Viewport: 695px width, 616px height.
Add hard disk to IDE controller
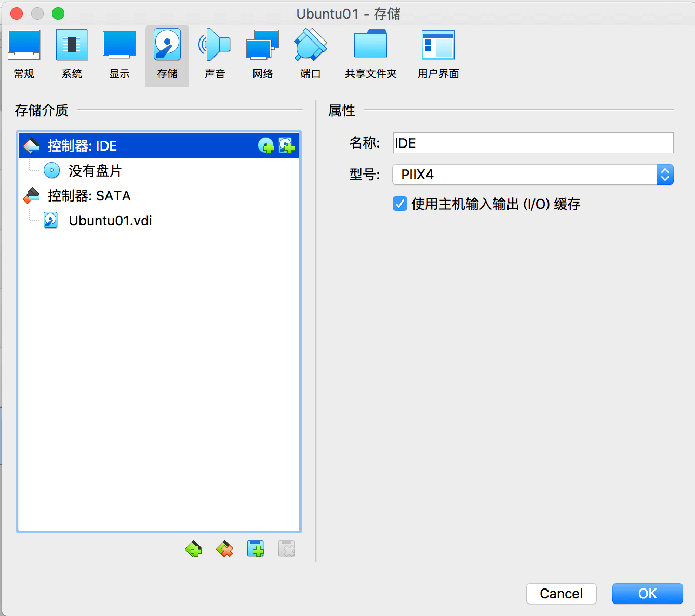[287, 145]
